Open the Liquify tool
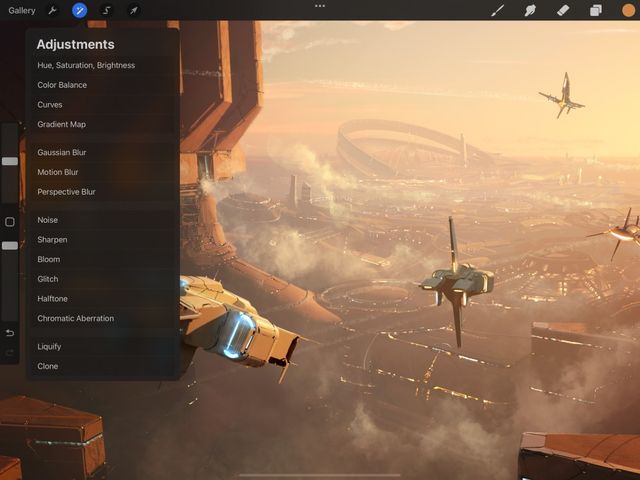This screenshot has height=480, width=640. click(x=105, y=347)
